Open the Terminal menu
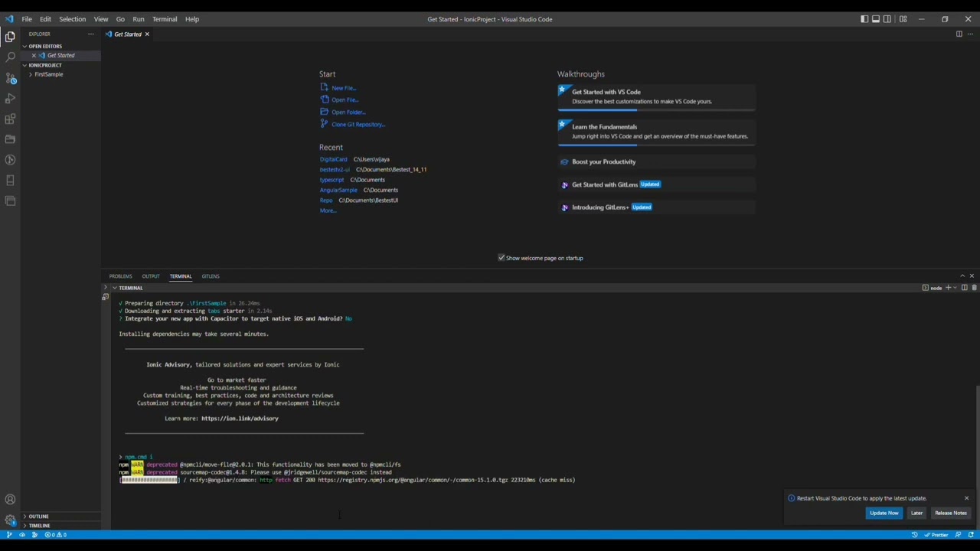Viewport: 980px width, 551px height. pos(165,19)
